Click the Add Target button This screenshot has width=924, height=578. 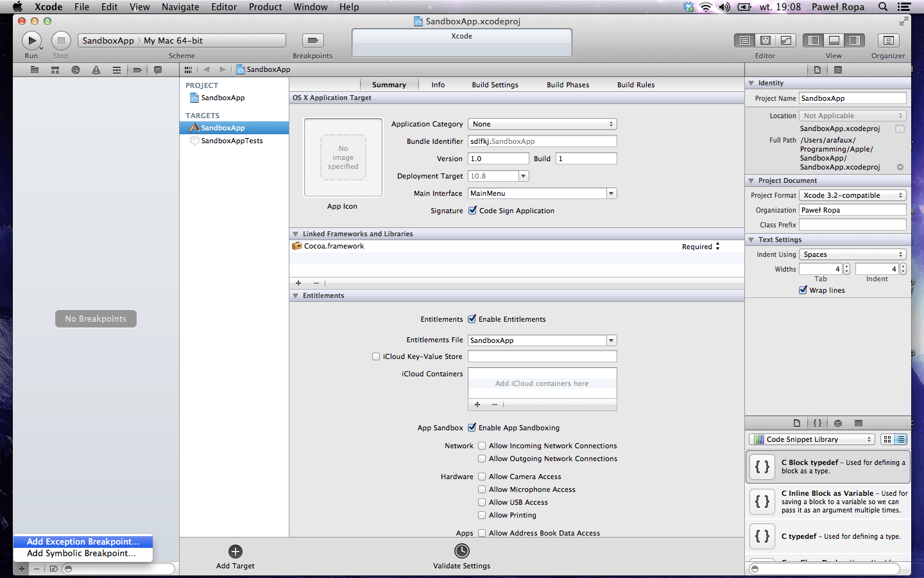[235, 556]
